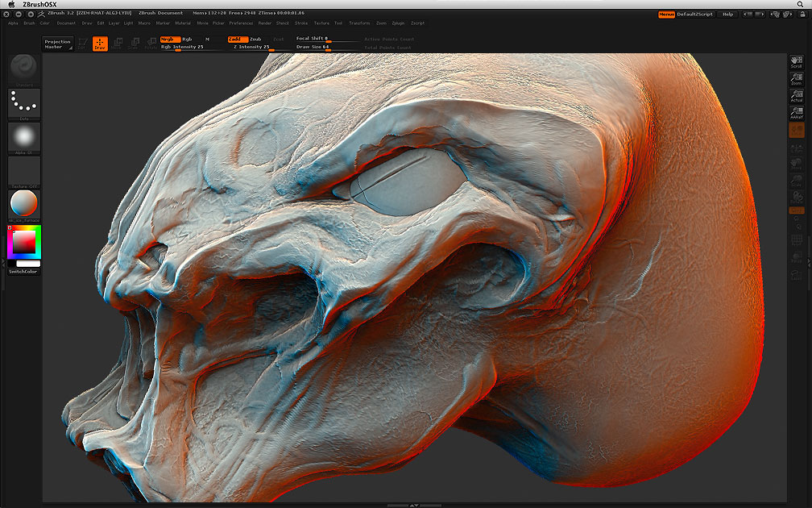Viewport: 812px width, 508px height.
Task: Expand the bottom shelf divider arrows
Action: point(414,505)
